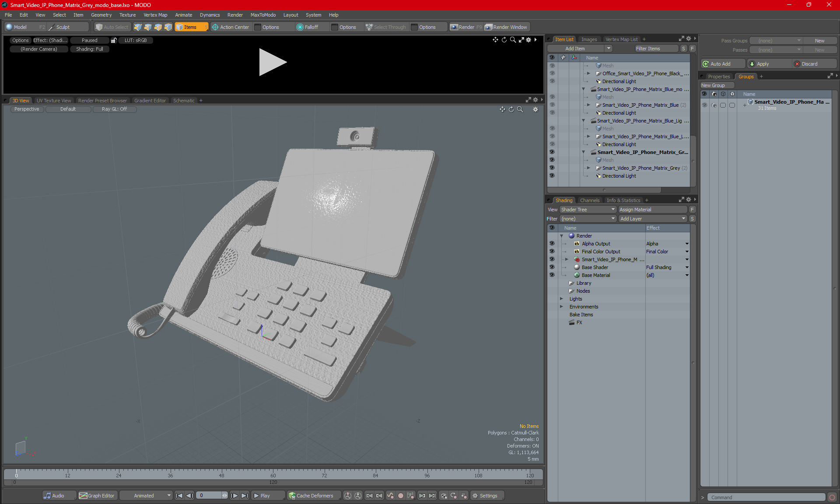Viewport: 840px width, 504px height.
Task: Toggle visibility of the last Directional Light
Action: [552, 176]
